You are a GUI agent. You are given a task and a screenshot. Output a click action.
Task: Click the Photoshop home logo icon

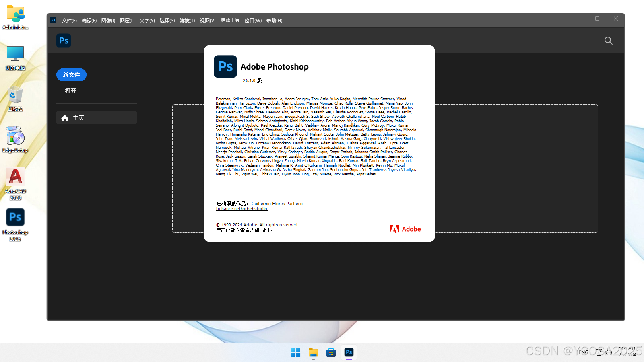[x=64, y=41]
